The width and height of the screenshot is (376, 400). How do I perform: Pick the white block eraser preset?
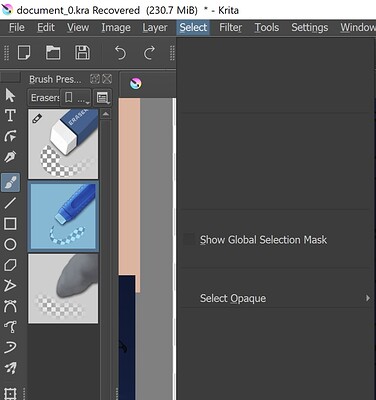tap(63, 144)
